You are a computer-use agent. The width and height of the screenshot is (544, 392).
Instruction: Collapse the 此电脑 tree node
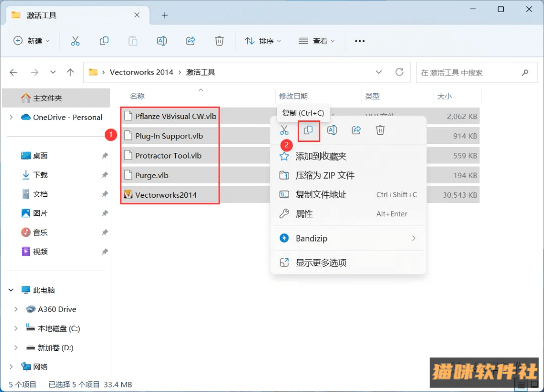pos(11,290)
